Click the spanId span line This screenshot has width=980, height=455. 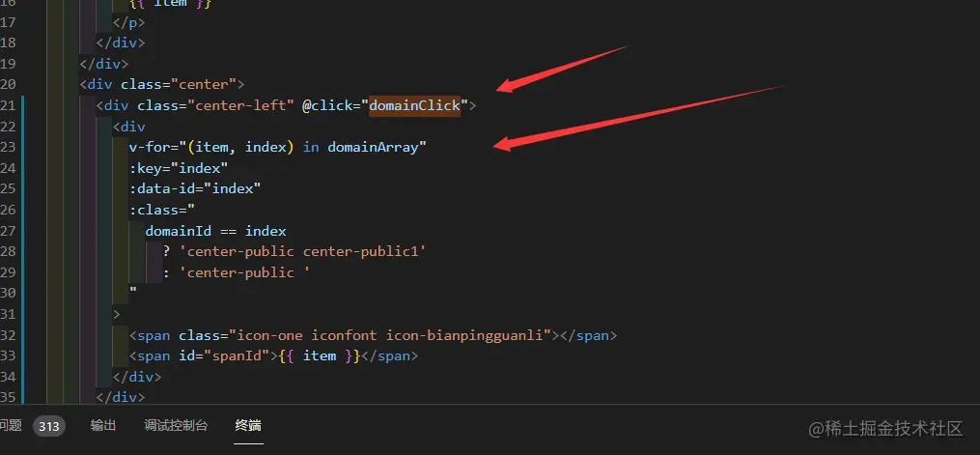coord(273,356)
